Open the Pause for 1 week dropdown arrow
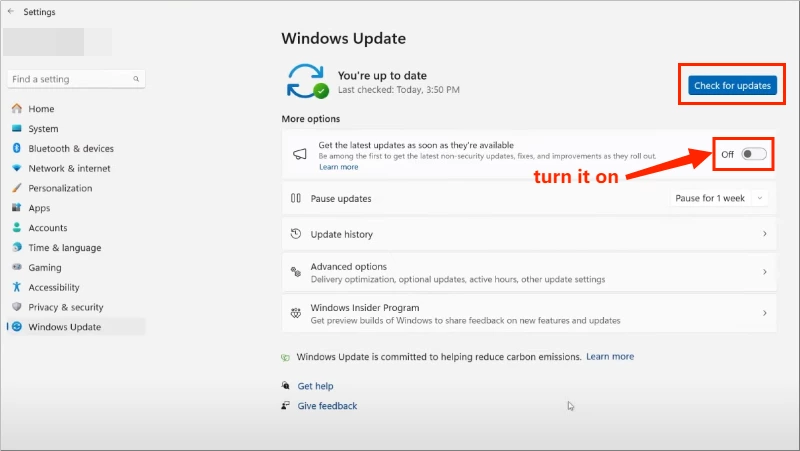Viewport: 800px width, 451px height. (x=760, y=198)
